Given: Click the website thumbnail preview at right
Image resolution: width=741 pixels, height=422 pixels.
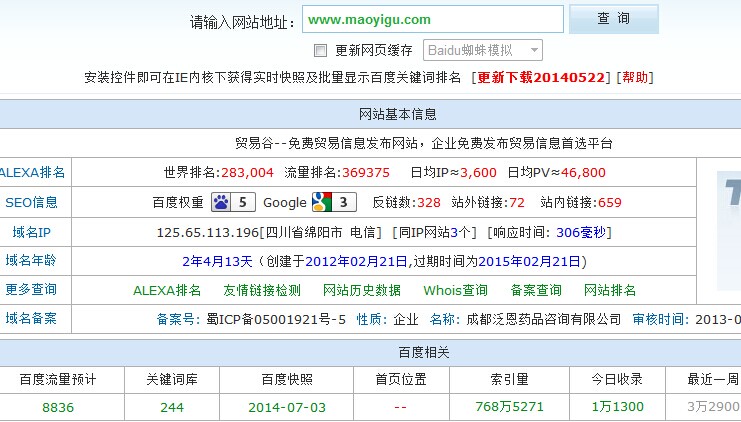Looking at the screenshot, I should tap(729, 231).
